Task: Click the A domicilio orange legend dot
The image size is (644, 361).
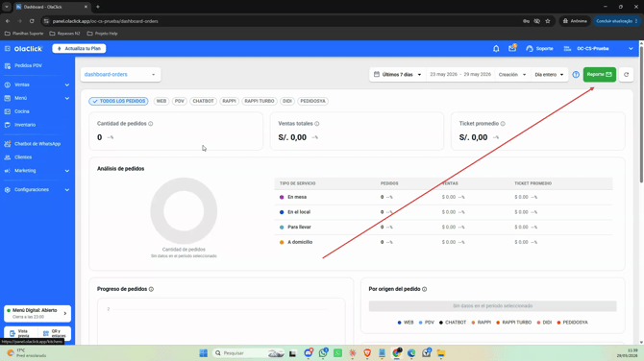Action: point(282,243)
